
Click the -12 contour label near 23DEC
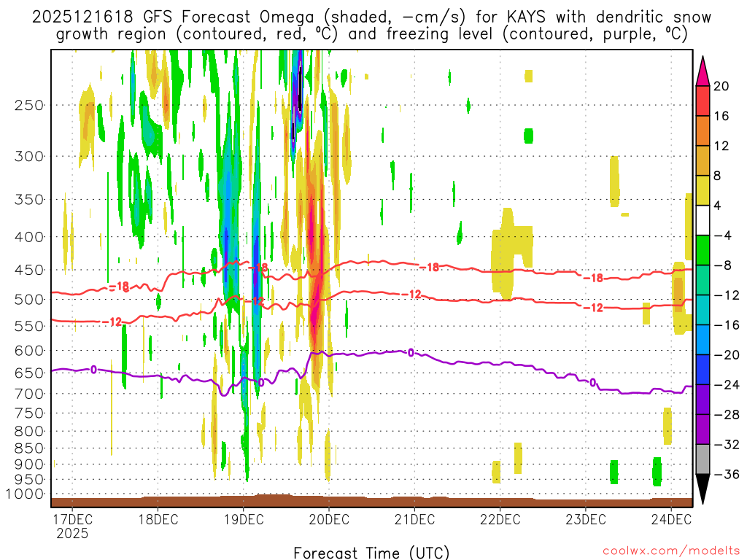coord(593,308)
